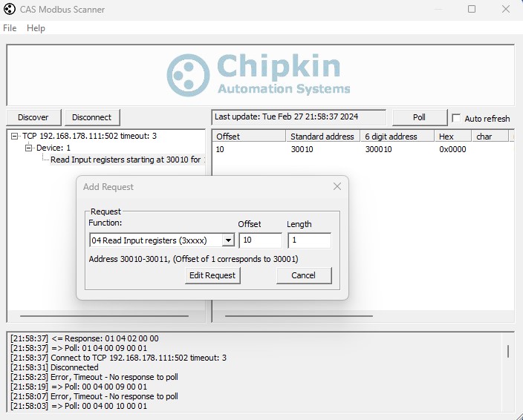
Task: Click the Discover button
Action: 33,117
